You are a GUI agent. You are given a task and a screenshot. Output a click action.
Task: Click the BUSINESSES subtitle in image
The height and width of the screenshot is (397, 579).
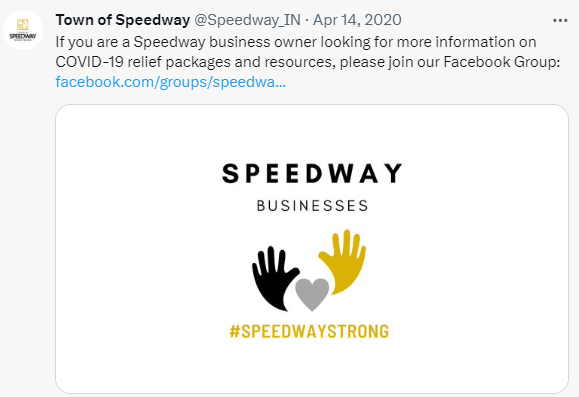click(312, 206)
